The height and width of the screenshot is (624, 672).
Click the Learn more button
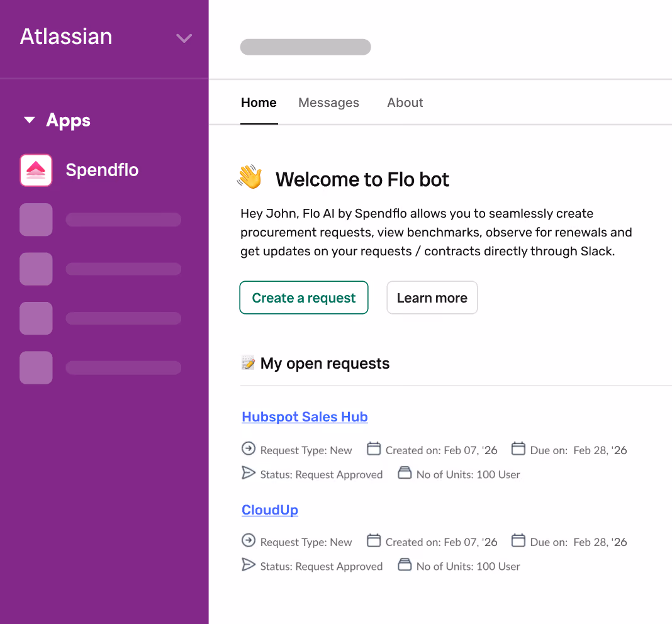432,298
